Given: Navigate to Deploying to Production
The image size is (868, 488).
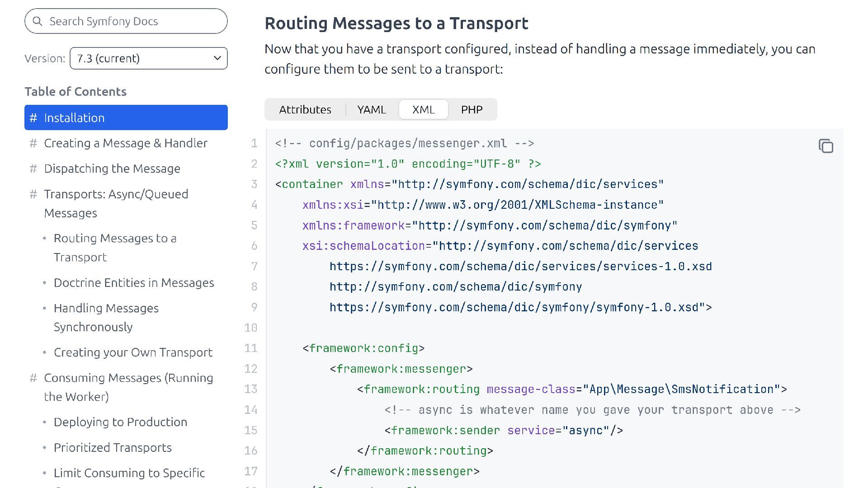Looking at the screenshot, I should [x=120, y=422].
